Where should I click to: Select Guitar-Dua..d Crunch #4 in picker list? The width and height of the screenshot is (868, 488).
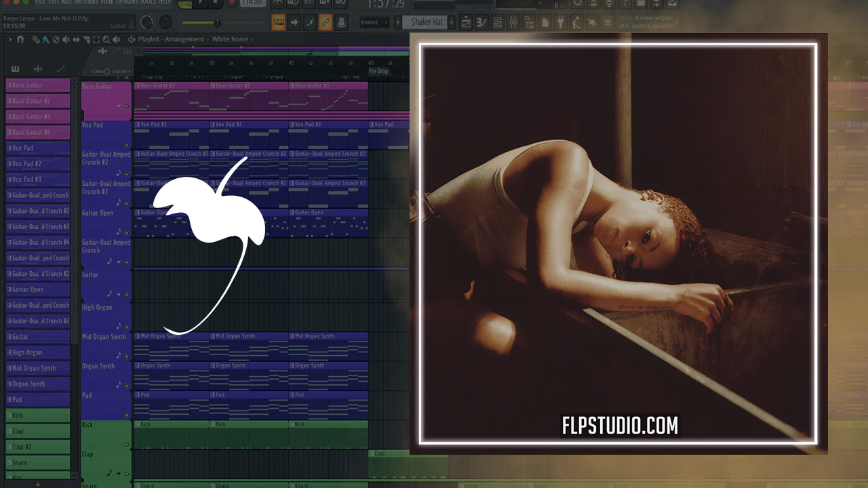[x=38, y=242]
